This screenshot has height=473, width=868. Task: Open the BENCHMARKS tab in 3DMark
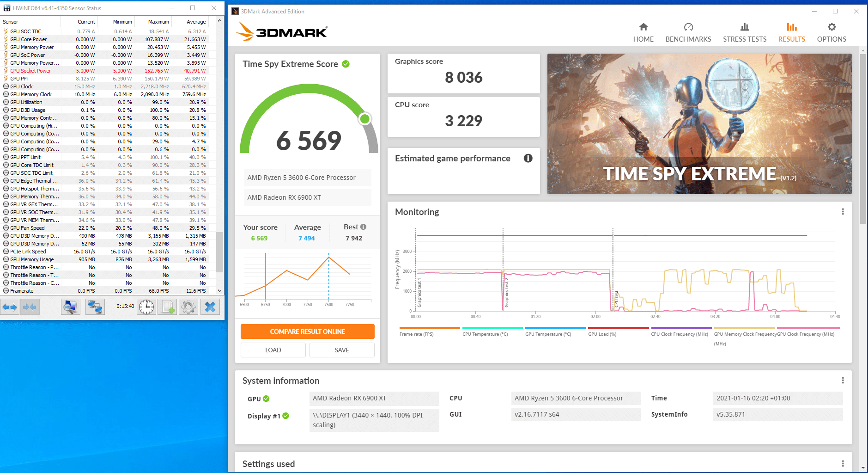pos(688,32)
